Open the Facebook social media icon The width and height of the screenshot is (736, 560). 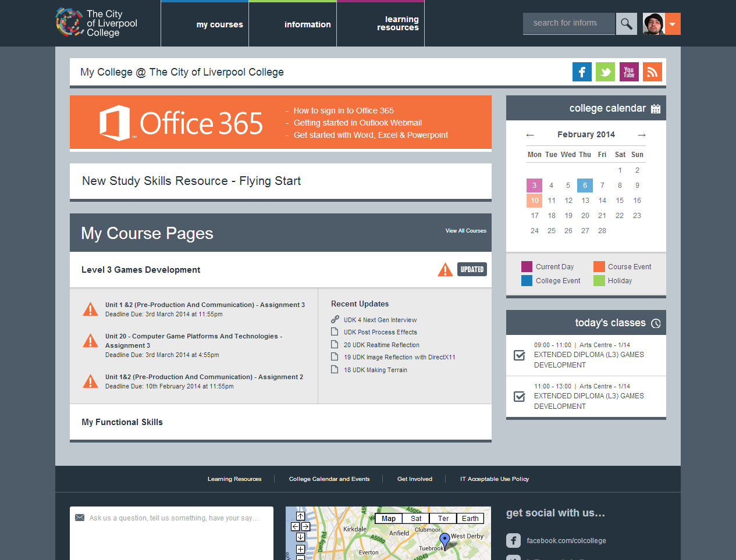coord(581,72)
